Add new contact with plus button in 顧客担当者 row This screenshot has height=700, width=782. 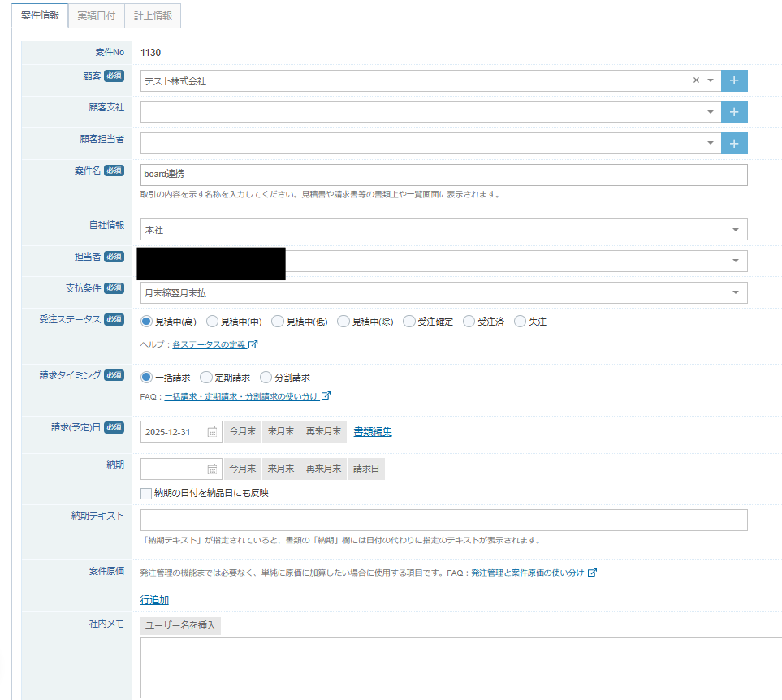tap(734, 144)
